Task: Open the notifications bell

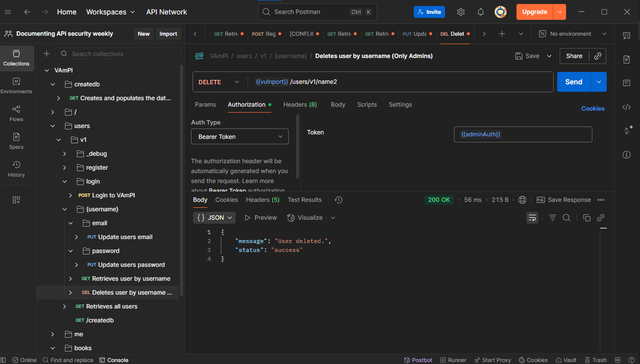Action: pos(481,12)
